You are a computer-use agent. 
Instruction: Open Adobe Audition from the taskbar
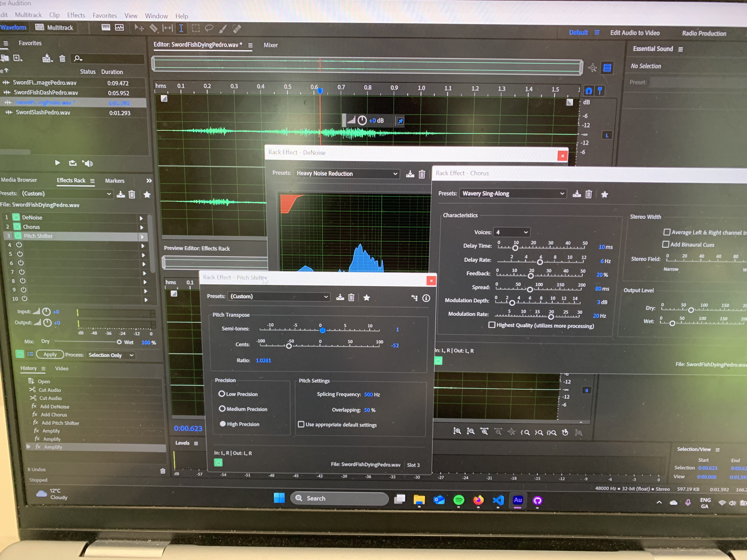coord(517,500)
